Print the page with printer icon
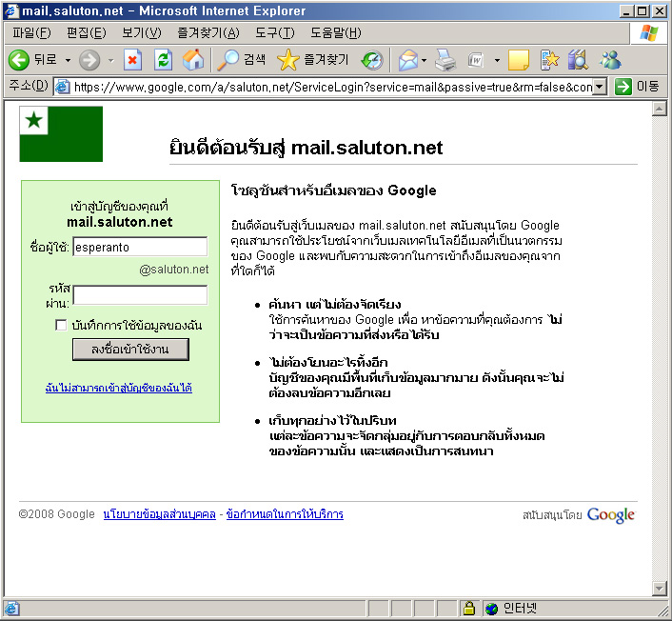The width and height of the screenshot is (672, 621). click(x=445, y=60)
